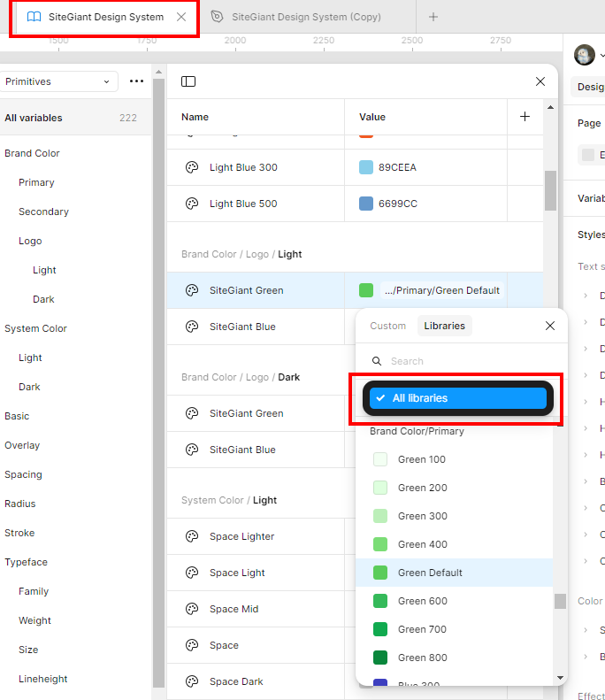Click palette icon of Space Dark
605x700 pixels.
(x=192, y=681)
